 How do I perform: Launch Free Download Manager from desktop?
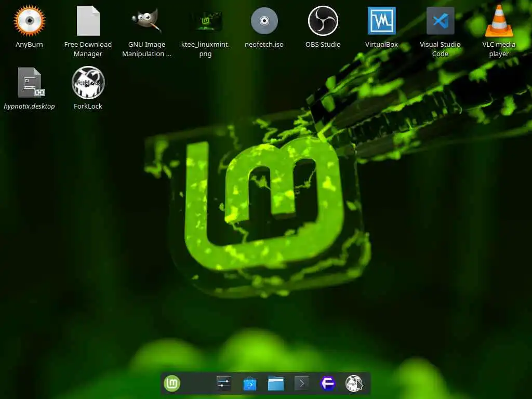point(88,21)
